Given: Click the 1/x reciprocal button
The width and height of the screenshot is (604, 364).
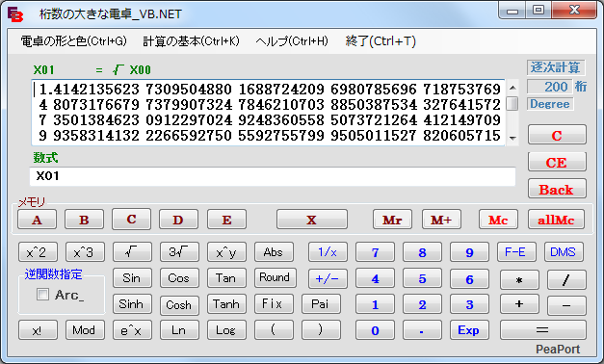Looking at the screenshot, I should click(328, 252).
